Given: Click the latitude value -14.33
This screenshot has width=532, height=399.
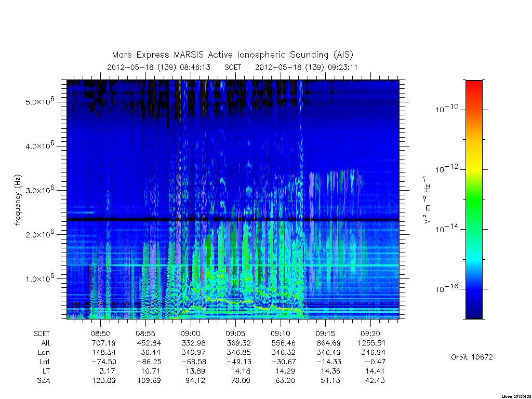Looking at the screenshot, I should pyautogui.click(x=329, y=362).
